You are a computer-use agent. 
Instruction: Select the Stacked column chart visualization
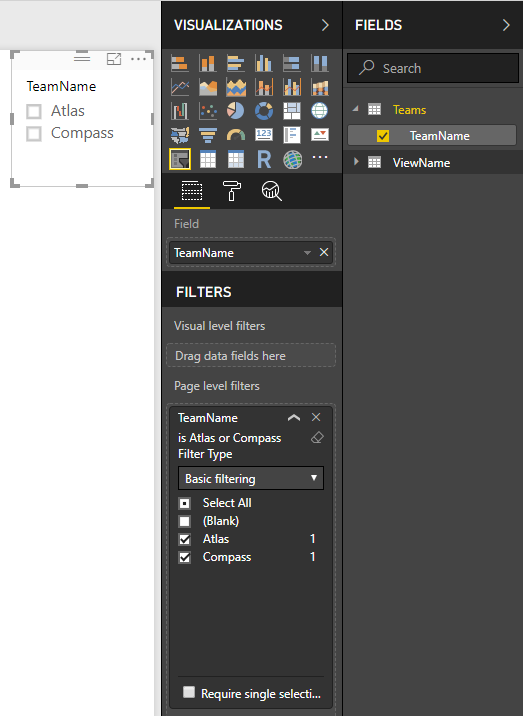pyautogui.click(x=208, y=63)
